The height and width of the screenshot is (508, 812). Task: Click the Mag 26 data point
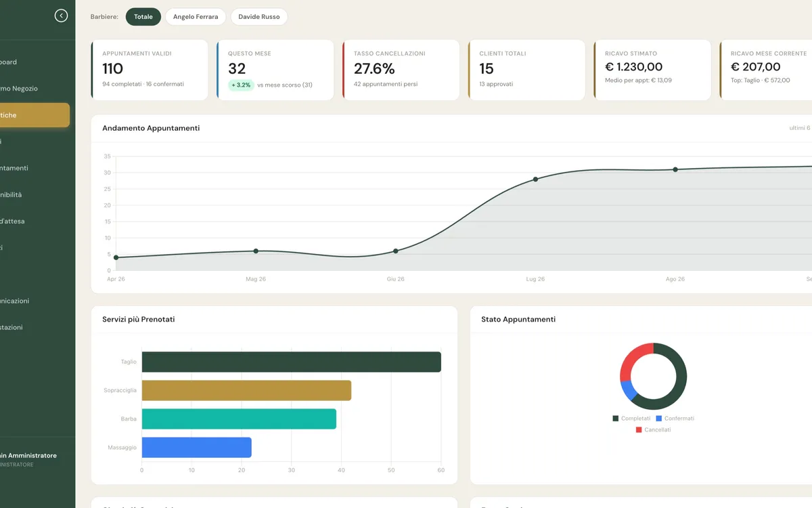point(256,251)
